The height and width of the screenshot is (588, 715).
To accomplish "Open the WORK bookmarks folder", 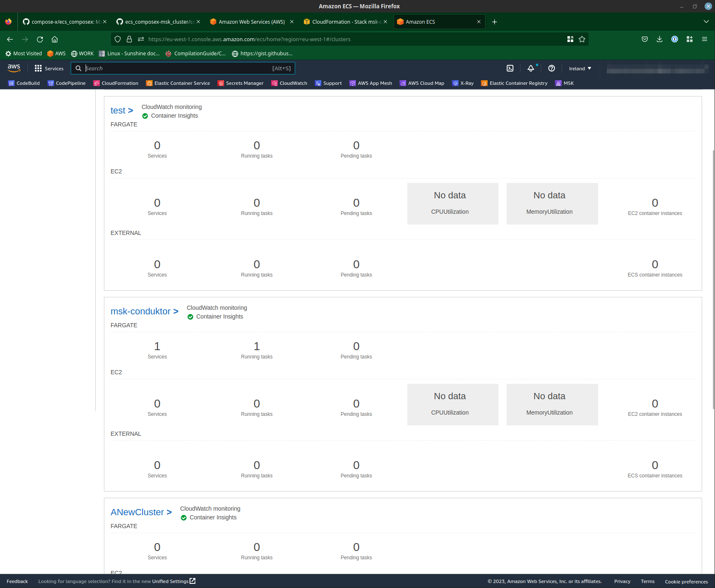I will [x=82, y=53].
